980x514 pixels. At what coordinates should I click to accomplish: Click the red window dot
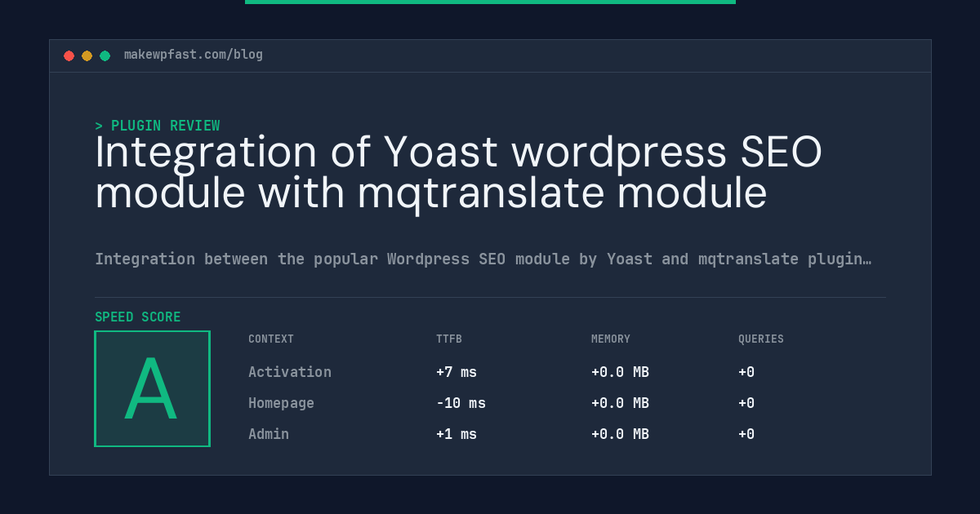click(x=69, y=55)
